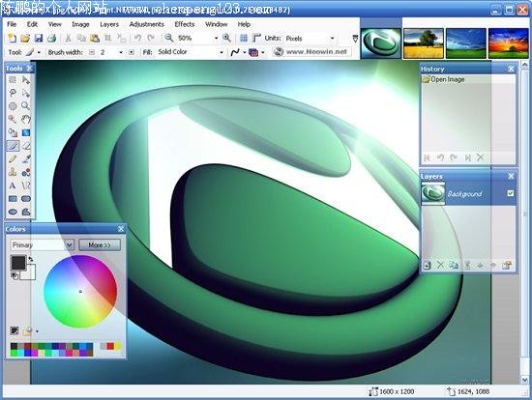532x400 pixels.
Task: Click the Zoom Out magnifier in toolbar
Action: pos(168,38)
